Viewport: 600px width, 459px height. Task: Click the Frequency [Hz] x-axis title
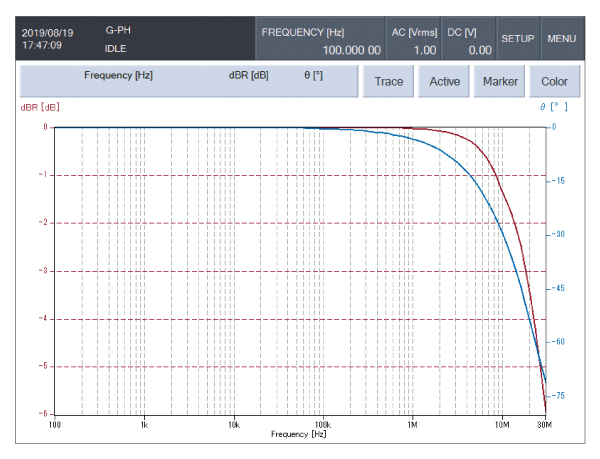tap(299, 434)
